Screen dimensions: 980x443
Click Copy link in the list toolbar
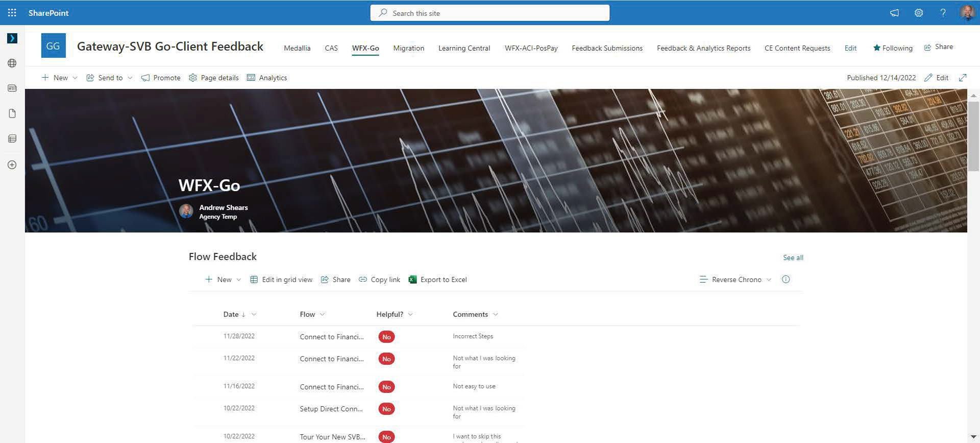[379, 279]
